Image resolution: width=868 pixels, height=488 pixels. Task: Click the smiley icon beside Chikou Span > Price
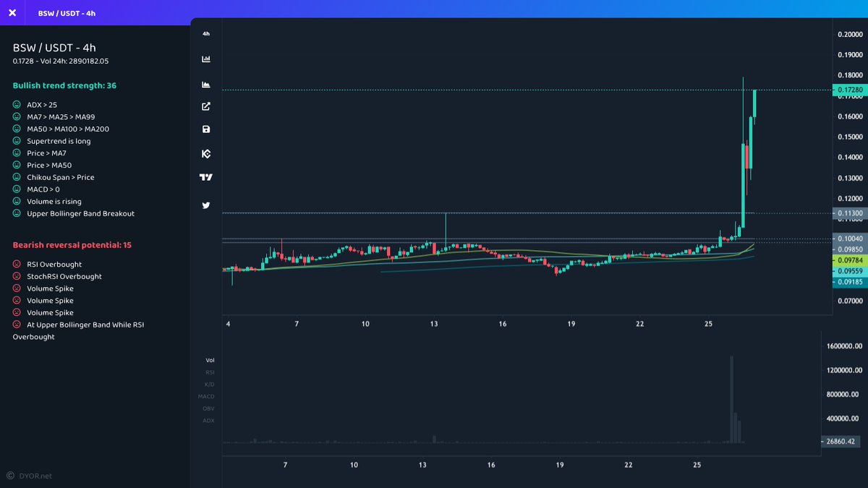click(17, 177)
